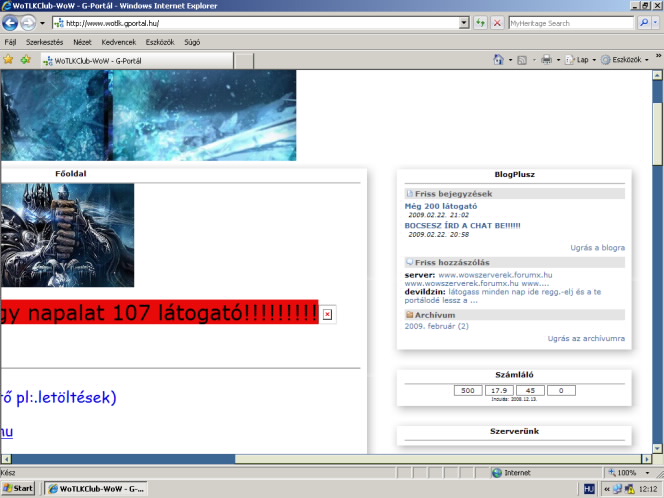Click the horizontal scrollbar right arrow

pyautogui.click(x=647, y=459)
